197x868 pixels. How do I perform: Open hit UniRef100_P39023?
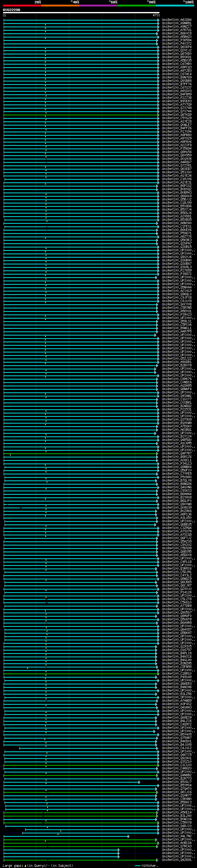[x=177, y=315]
